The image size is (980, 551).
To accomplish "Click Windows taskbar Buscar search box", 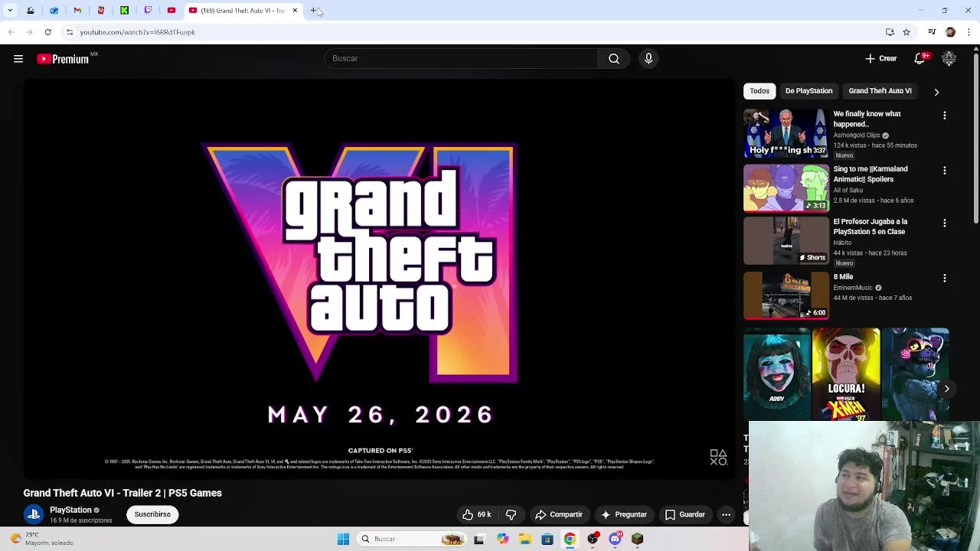I will (x=413, y=539).
